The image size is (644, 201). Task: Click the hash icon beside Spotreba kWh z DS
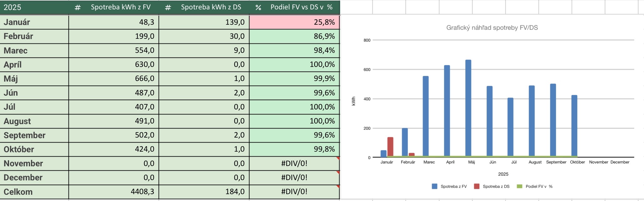click(x=168, y=8)
